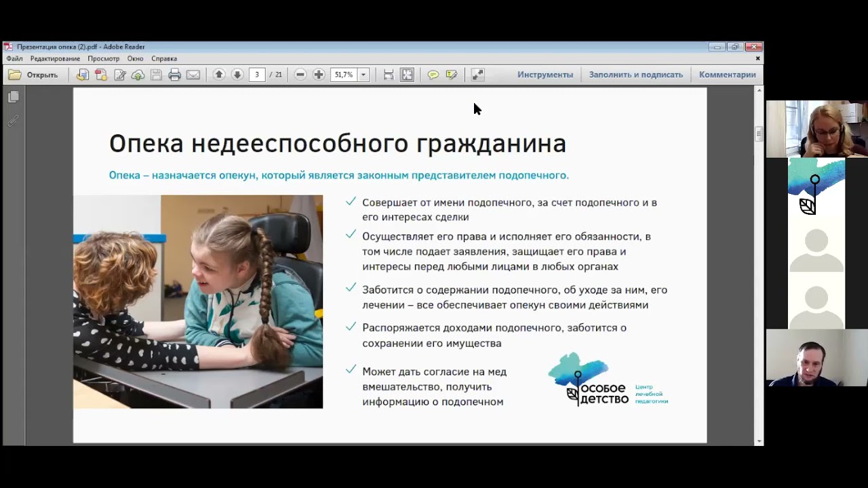Click the slide photo of children
Viewport: 868px width, 488px height.
pos(198,302)
